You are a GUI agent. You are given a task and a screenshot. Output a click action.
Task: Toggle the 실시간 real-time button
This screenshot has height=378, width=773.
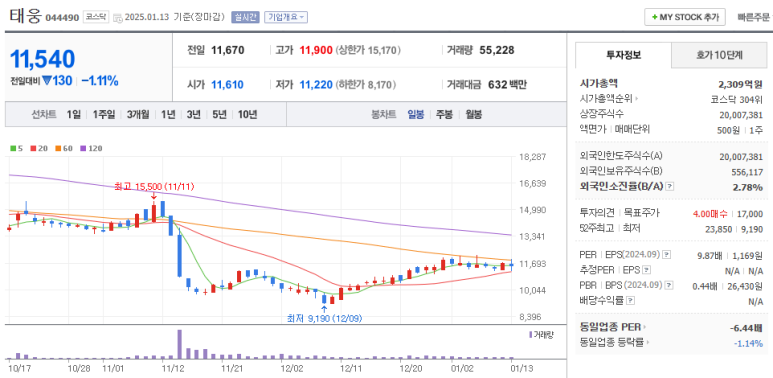[251, 17]
